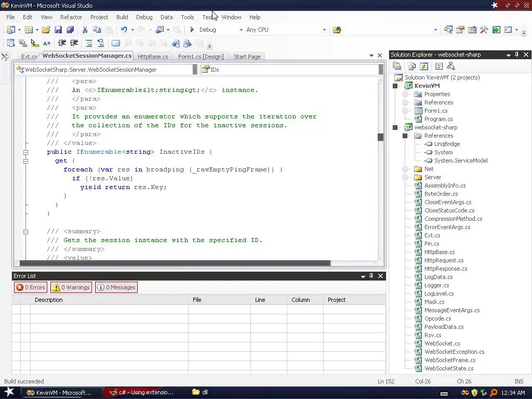The width and height of the screenshot is (532, 399).
Task: Click the Find in Files binoculars-folder icon
Action: click(x=337, y=30)
